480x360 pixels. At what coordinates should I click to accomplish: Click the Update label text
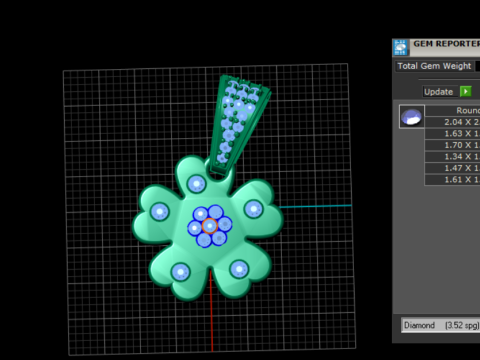pos(438,92)
